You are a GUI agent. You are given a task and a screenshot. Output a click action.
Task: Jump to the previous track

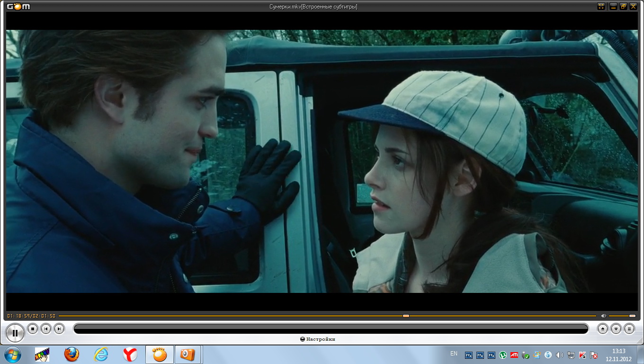(x=46, y=328)
